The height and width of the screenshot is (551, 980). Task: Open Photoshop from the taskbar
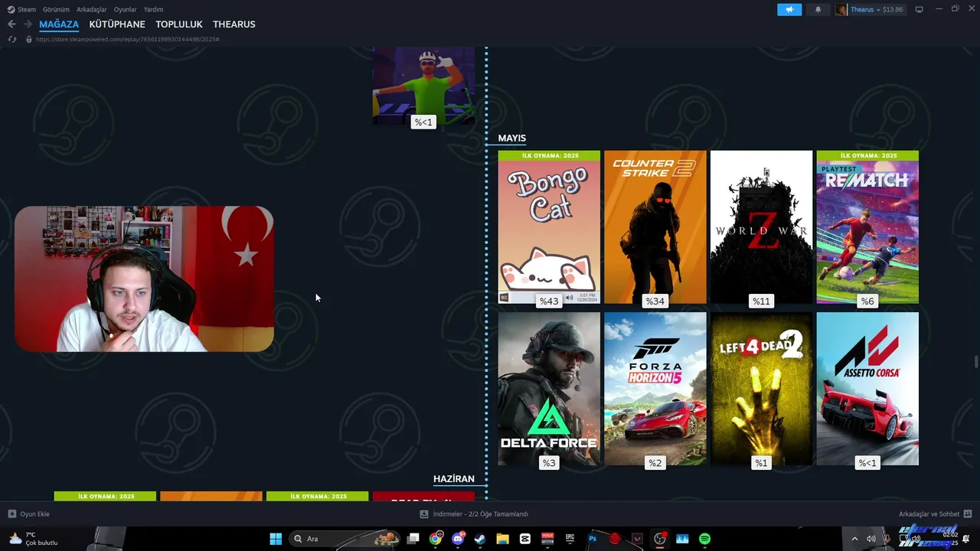tap(593, 539)
